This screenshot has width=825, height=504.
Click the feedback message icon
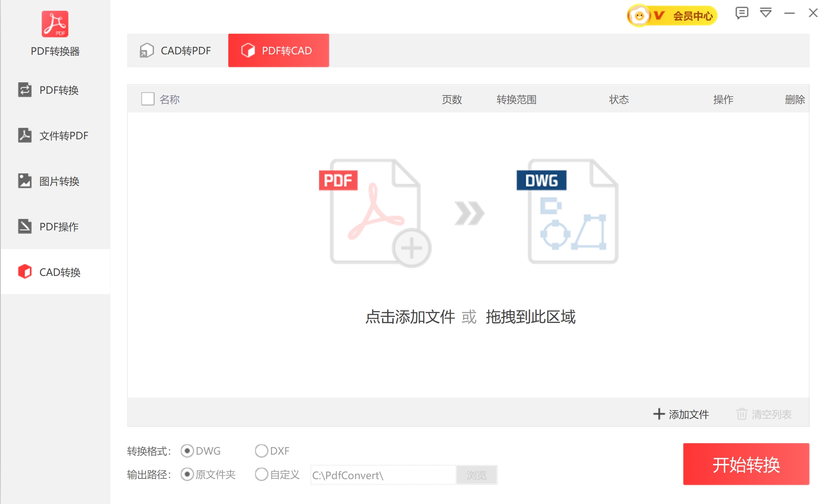[x=742, y=13]
